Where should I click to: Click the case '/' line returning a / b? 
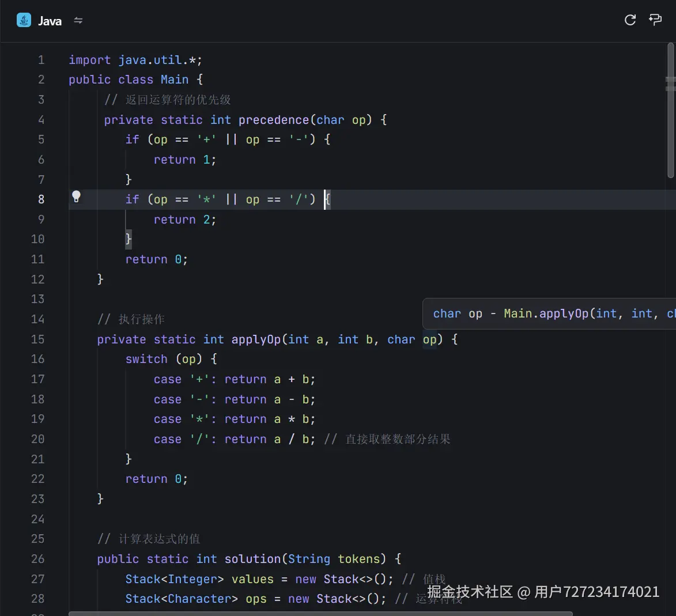(235, 439)
